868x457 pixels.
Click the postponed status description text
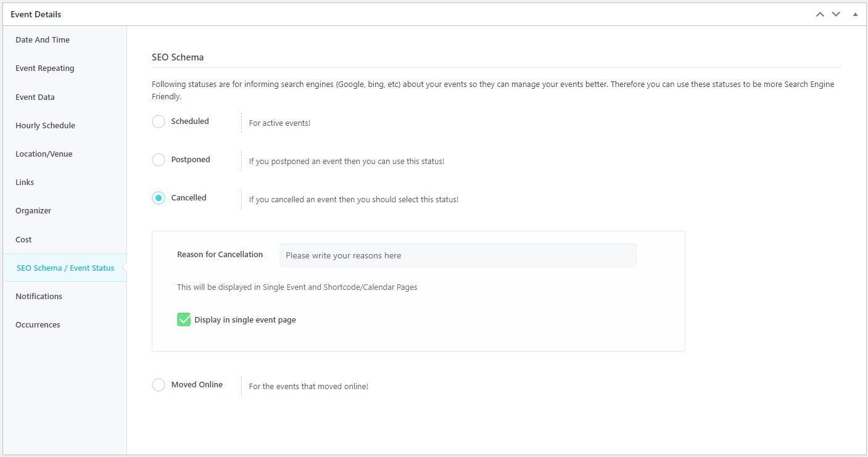pos(347,162)
